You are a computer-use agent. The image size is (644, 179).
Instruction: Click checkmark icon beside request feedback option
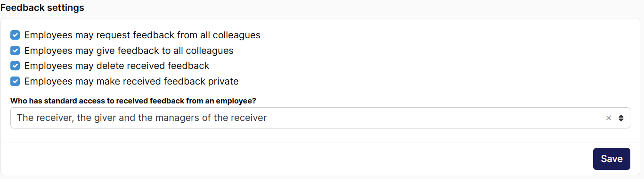[x=15, y=35]
